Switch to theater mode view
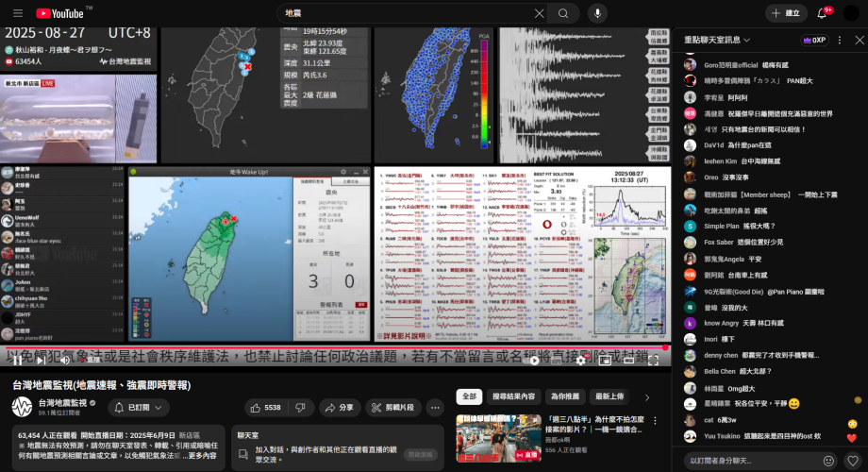 pyautogui.click(x=629, y=361)
